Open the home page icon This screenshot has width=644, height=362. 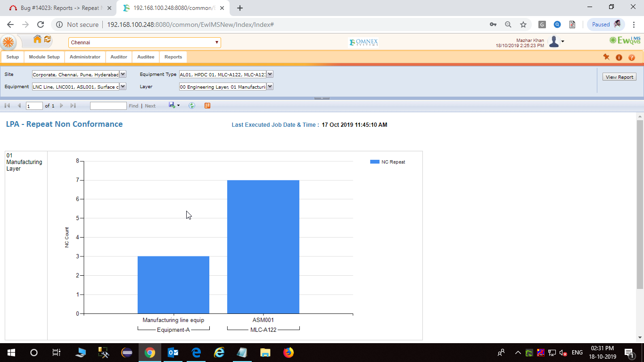click(x=37, y=40)
